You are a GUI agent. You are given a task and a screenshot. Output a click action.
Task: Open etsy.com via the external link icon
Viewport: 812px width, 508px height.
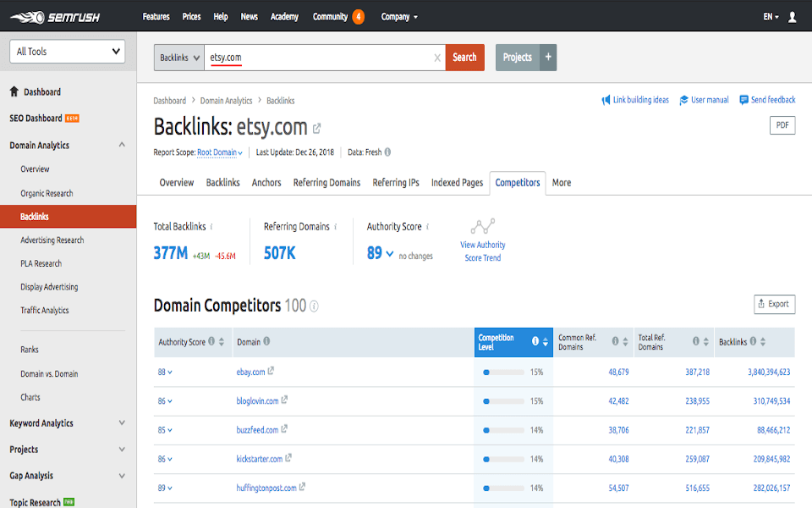click(x=315, y=127)
